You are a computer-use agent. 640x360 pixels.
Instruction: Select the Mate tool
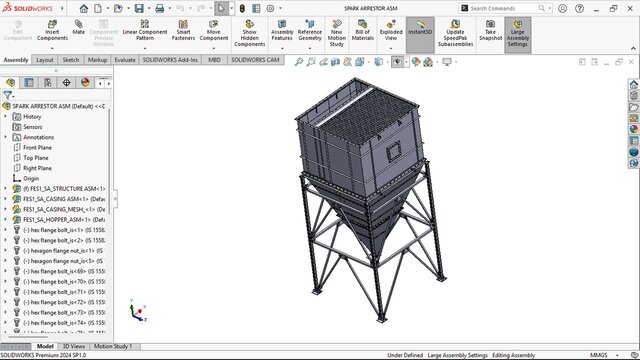tap(78, 27)
